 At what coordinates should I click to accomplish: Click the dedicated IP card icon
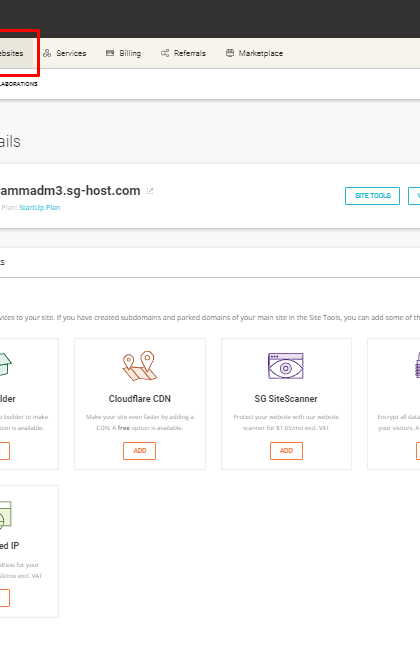[x=5, y=515]
